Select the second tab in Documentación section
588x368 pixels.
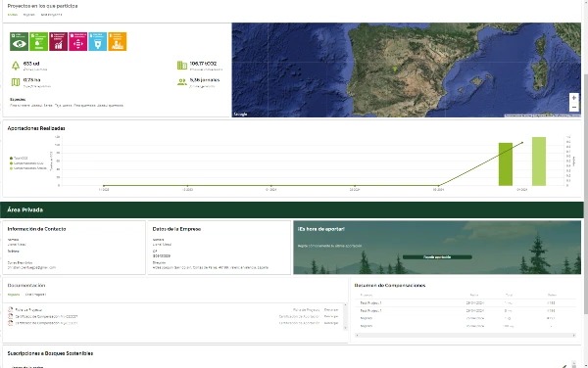click(35, 295)
